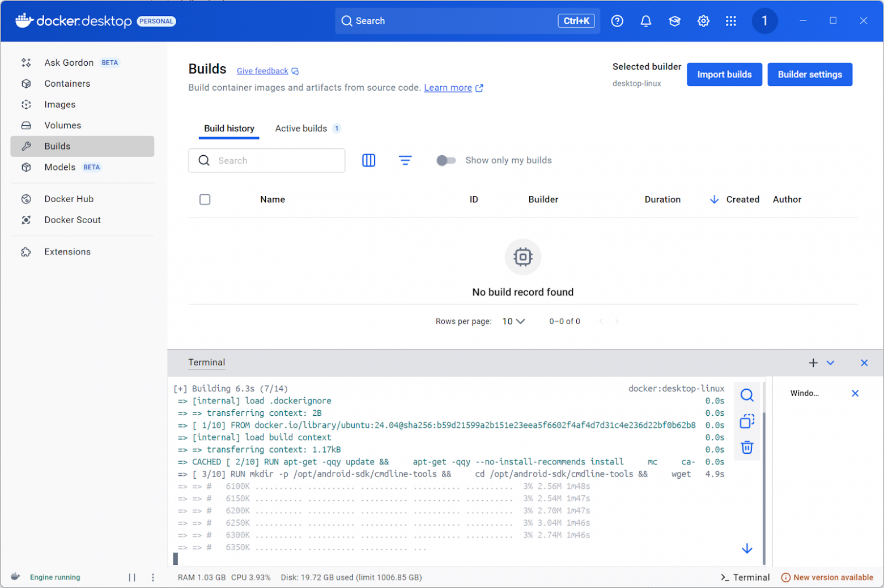The height and width of the screenshot is (588, 884).
Task: Click the whale icon in the status bar
Action: [x=15, y=577]
